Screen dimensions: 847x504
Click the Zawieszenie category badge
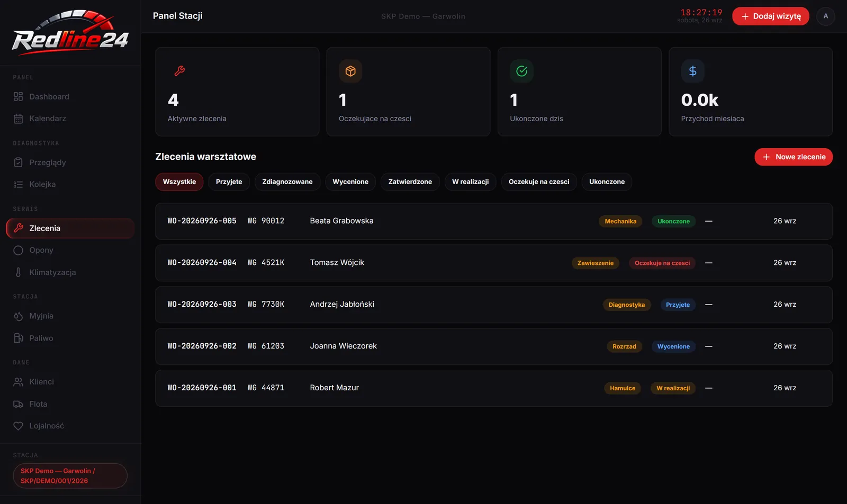[596, 263]
